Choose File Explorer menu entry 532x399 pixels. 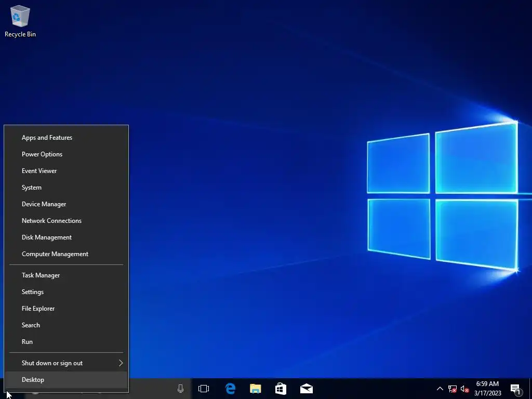click(66, 309)
